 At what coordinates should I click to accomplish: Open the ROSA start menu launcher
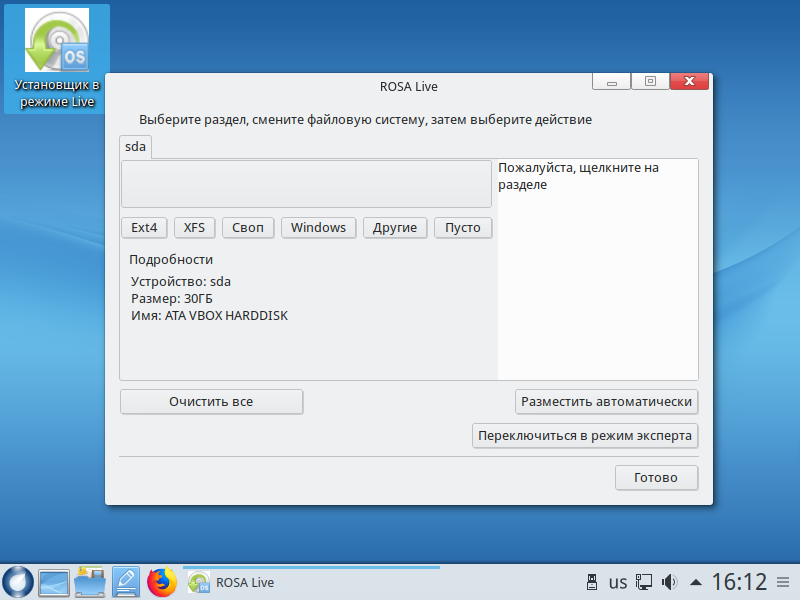pos(18,582)
